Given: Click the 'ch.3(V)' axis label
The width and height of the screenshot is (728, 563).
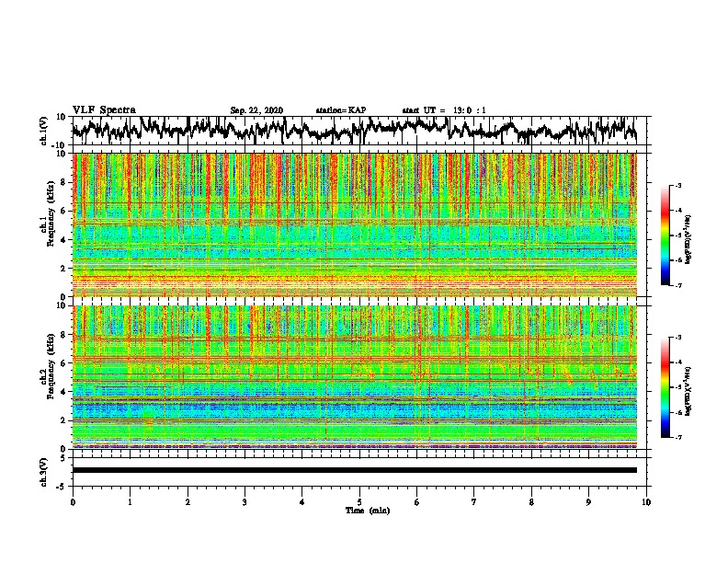Looking at the screenshot, I should (x=44, y=472).
